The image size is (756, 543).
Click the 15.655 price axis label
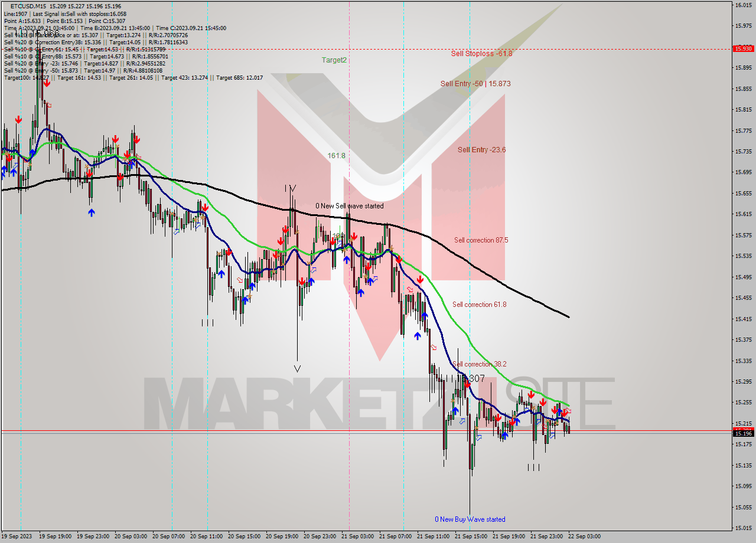coord(742,193)
